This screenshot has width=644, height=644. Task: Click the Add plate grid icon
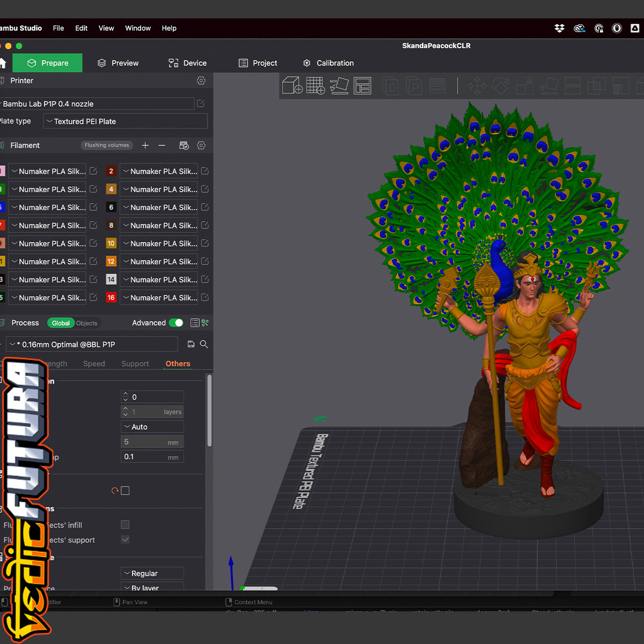tap(316, 86)
